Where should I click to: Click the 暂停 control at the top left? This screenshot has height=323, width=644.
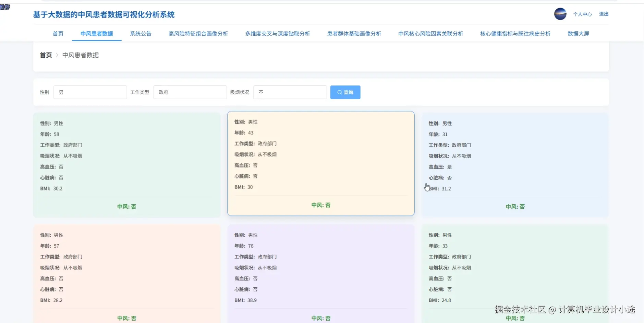coord(4,7)
